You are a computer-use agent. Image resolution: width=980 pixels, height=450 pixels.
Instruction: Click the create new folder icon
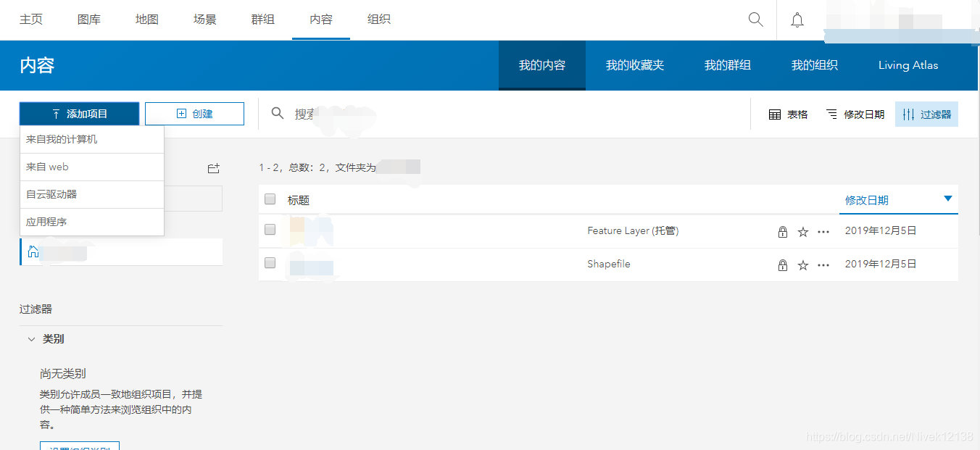click(x=213, y=167)
